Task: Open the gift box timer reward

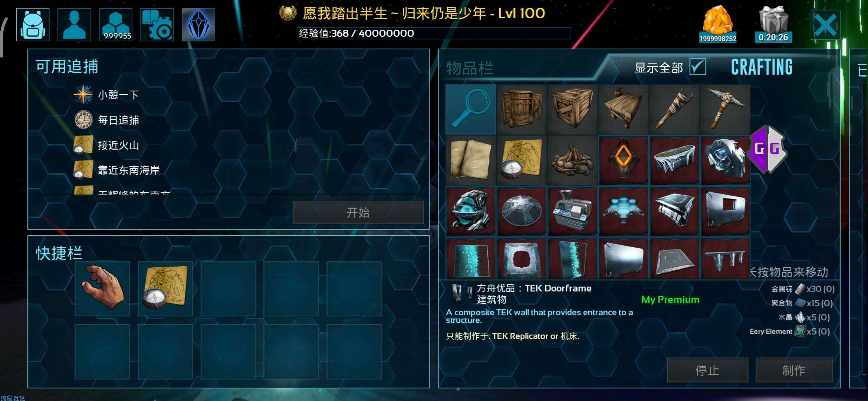Action: pos(773,24)
